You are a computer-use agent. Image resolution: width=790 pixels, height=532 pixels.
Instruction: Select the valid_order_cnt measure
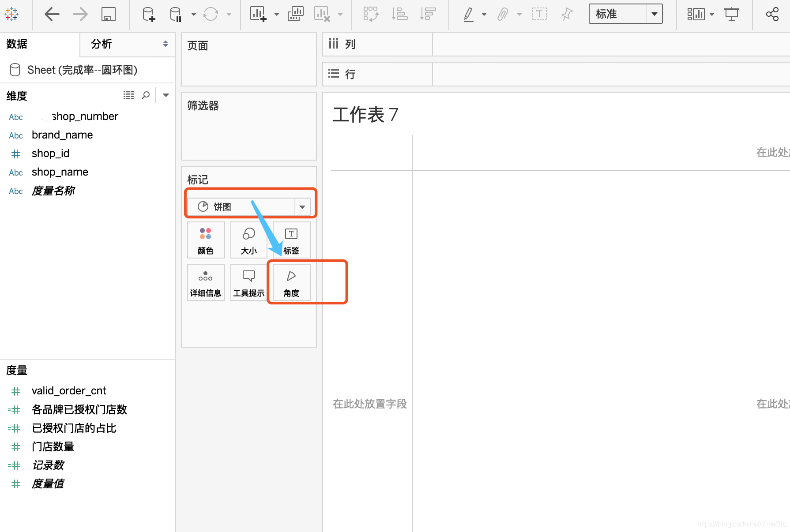(x=69, y=391)
